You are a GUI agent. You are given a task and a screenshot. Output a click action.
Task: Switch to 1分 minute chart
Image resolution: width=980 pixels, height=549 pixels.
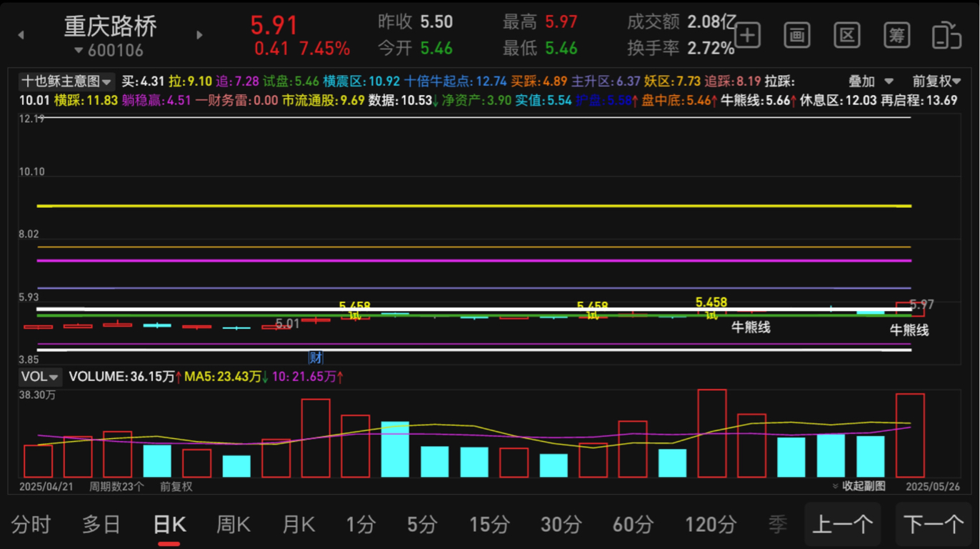[361, 525]
